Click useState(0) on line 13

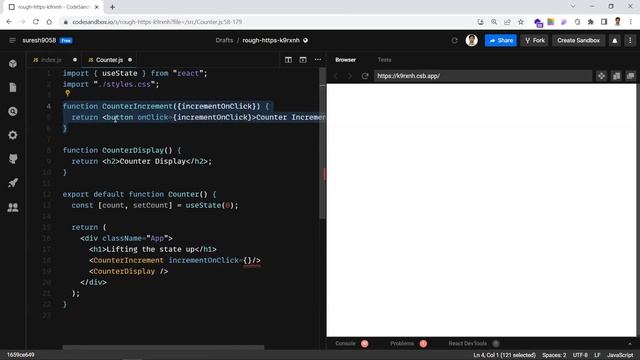coord(210,205)
